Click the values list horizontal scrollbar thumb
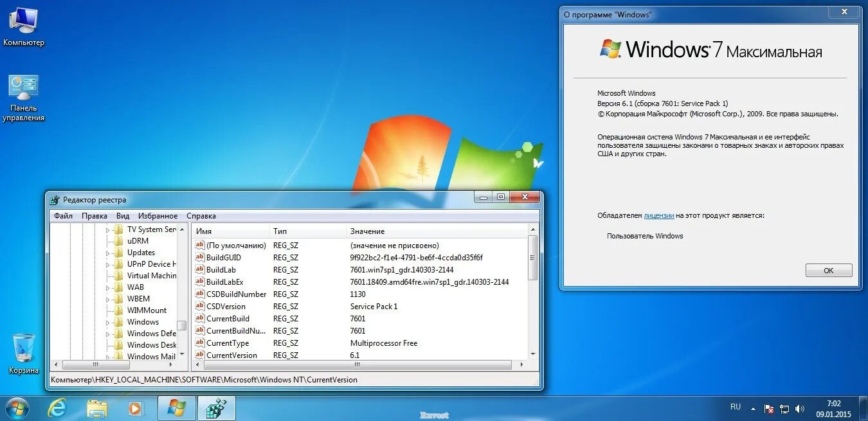The image size is (868, 421). pos(357,365)
